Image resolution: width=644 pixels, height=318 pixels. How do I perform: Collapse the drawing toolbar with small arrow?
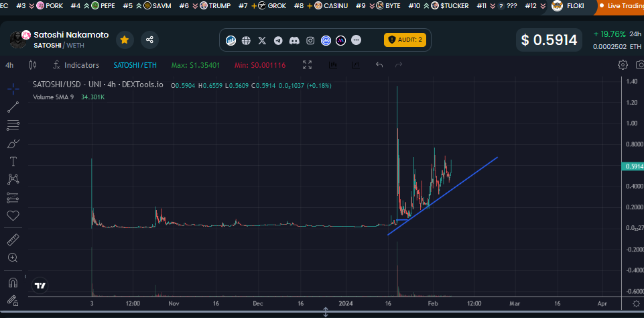point(25,276)
